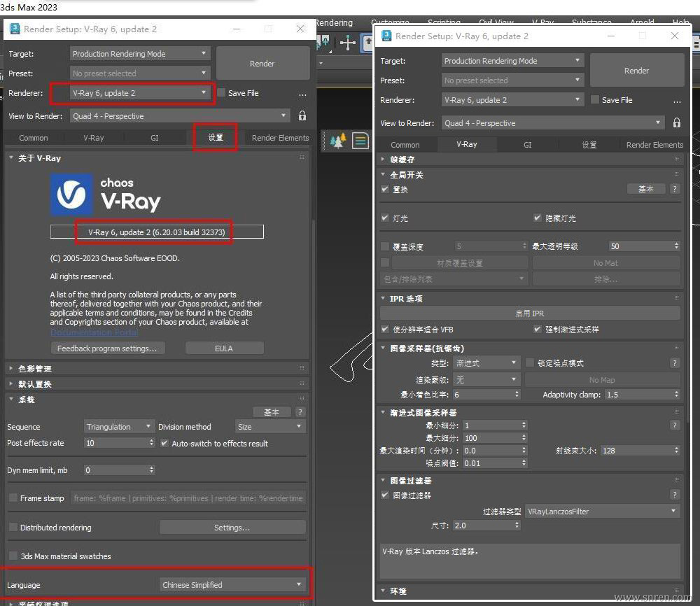This screenshot has width=700, height=606.
Task: Toggle the 隐藏灯光 checkbox
Action: (538, 218)
